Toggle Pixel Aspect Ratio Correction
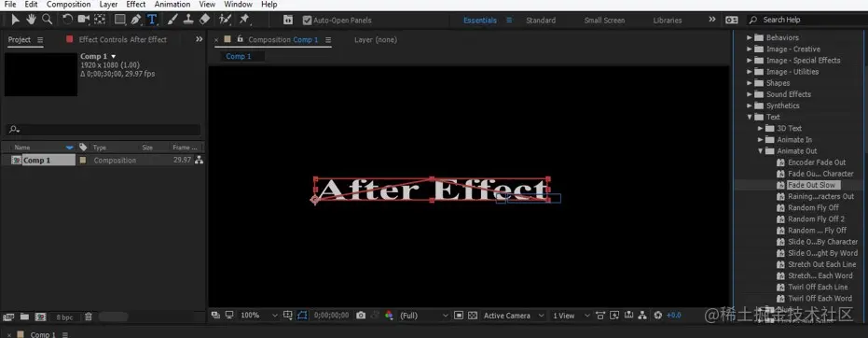 pos(600,316)
